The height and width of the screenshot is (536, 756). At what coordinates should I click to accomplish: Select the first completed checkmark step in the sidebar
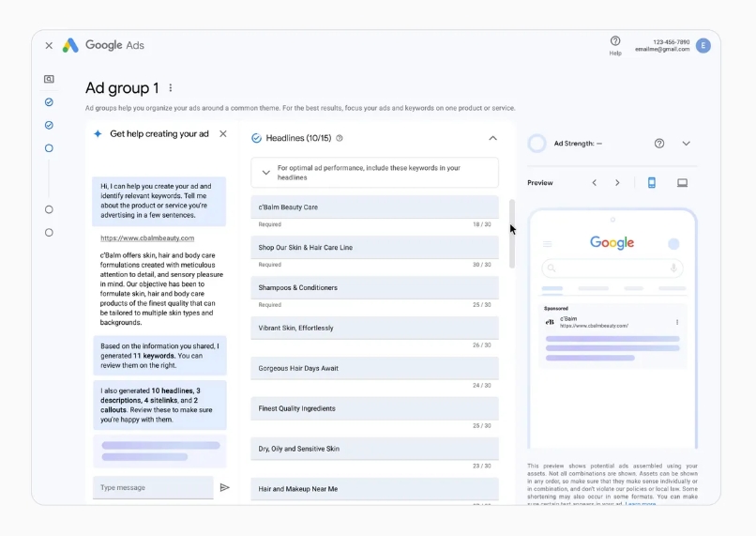click(x=49, y=101)
